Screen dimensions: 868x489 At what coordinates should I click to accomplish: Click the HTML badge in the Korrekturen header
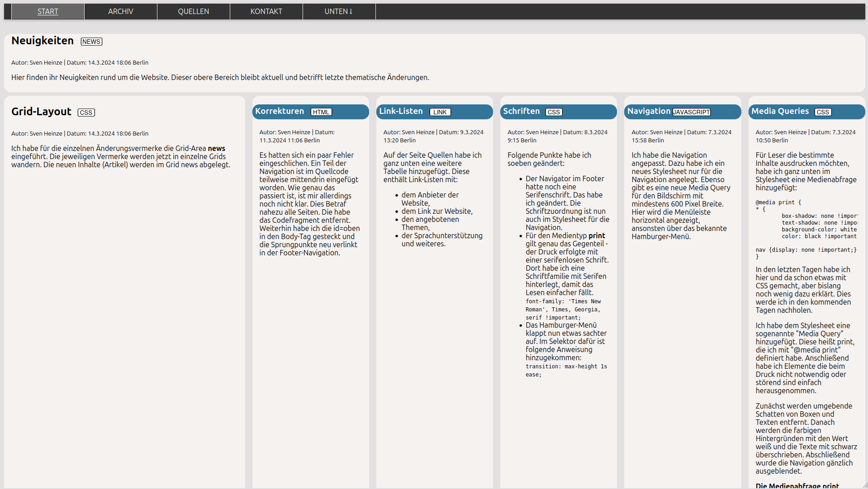[x=321, y=112]
